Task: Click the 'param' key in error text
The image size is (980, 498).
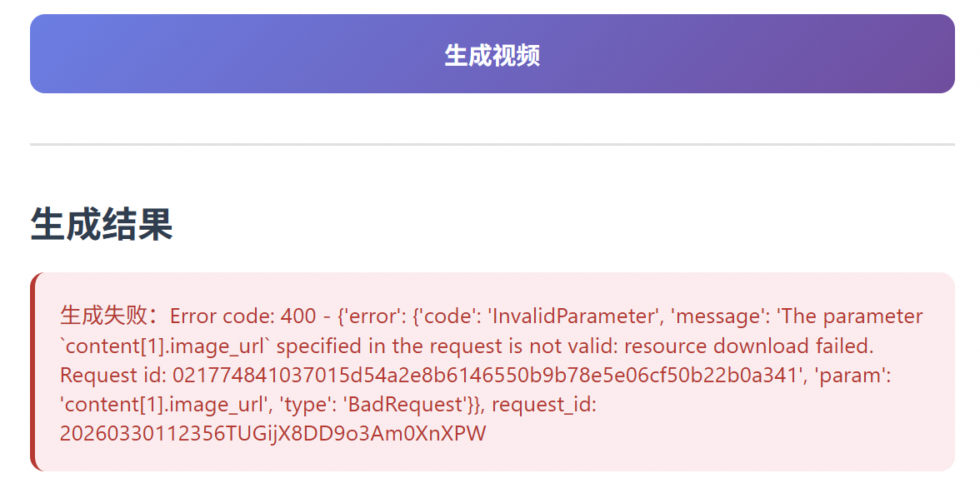Action: [x=854, y=376]
